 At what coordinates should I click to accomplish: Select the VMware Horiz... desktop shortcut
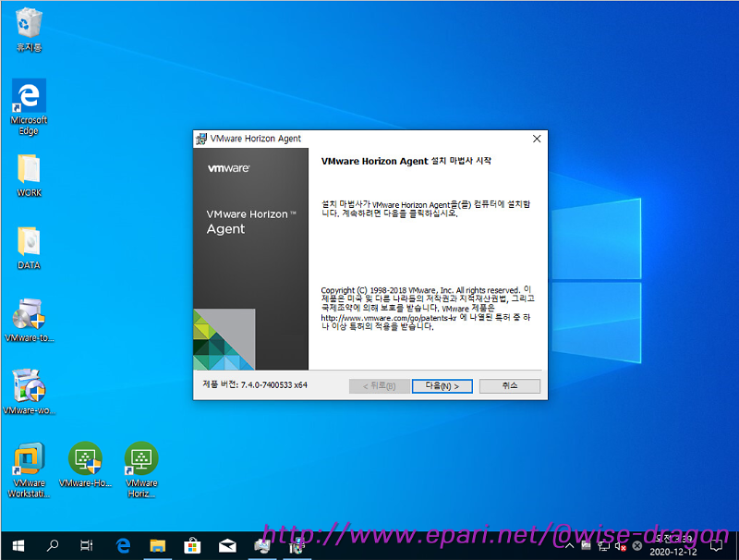tap(141, 470)
